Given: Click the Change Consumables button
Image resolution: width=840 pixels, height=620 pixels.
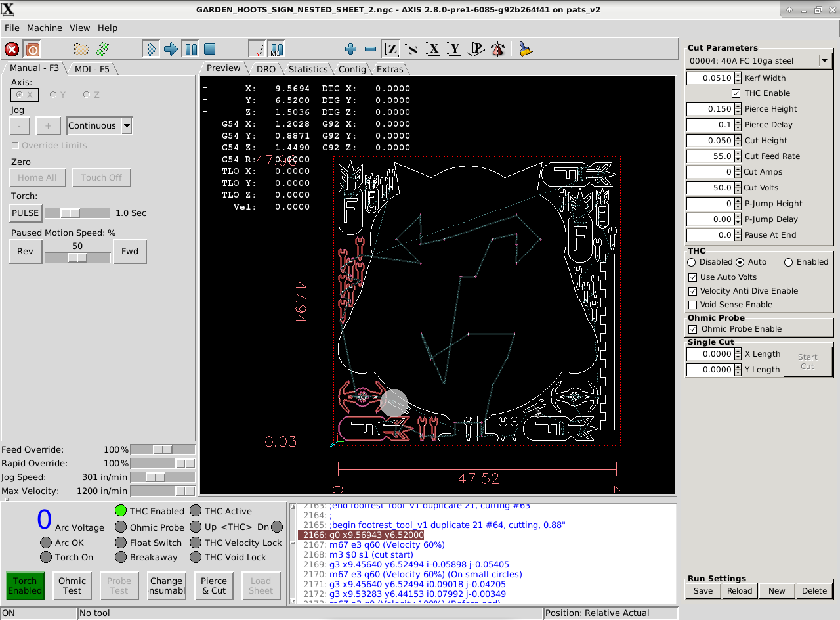Looking at the screenshot, I should [166, 586].
